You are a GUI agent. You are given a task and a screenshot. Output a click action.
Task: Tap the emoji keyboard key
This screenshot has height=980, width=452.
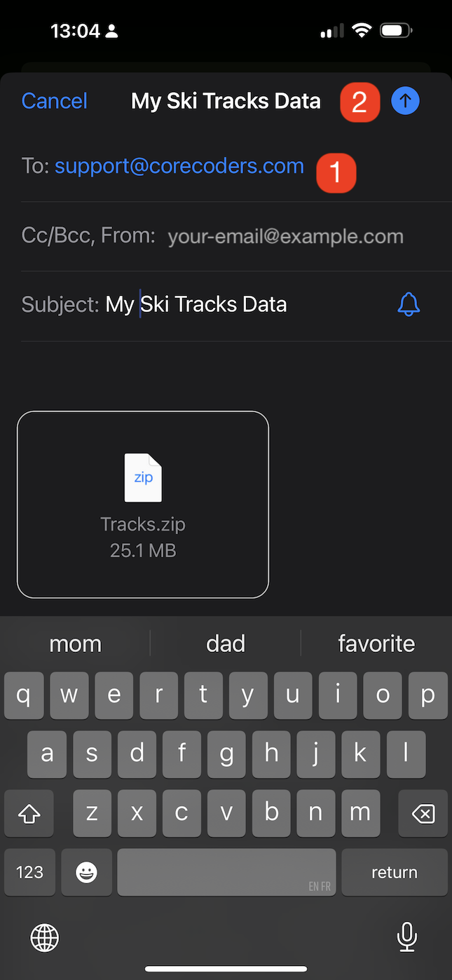point(86,872)
